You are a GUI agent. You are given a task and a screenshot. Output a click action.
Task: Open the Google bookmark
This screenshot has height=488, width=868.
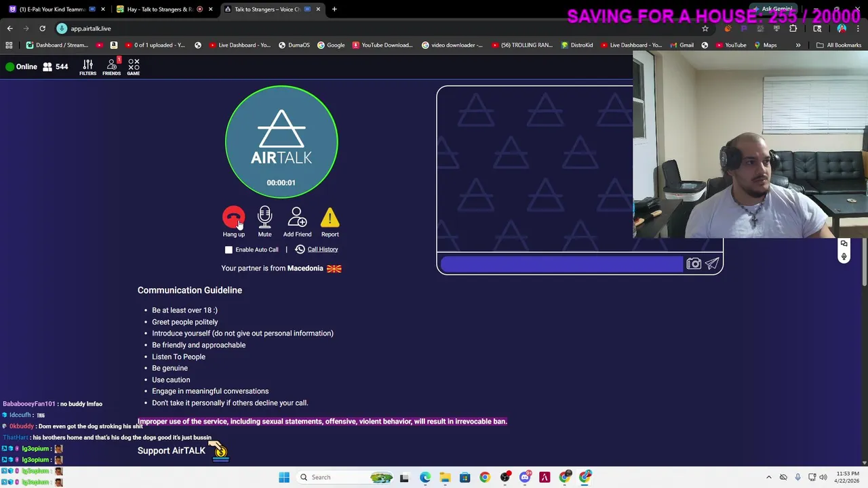click(x=330, y=45)
